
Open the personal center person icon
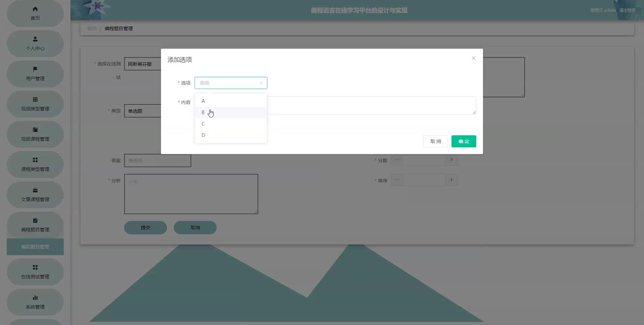click(35, 39)
